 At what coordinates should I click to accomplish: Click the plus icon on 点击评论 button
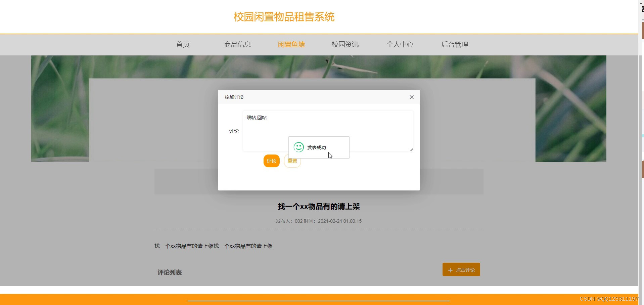point(450,270)
